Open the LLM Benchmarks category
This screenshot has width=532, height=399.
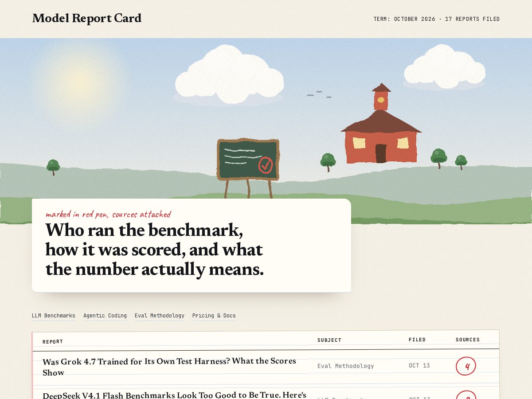point(54,316)
